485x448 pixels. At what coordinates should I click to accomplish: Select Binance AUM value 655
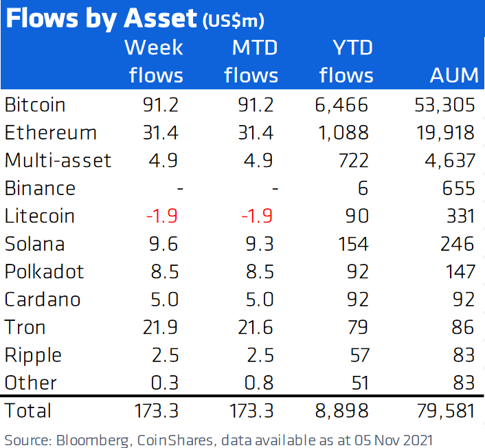(x=458, y=188)
